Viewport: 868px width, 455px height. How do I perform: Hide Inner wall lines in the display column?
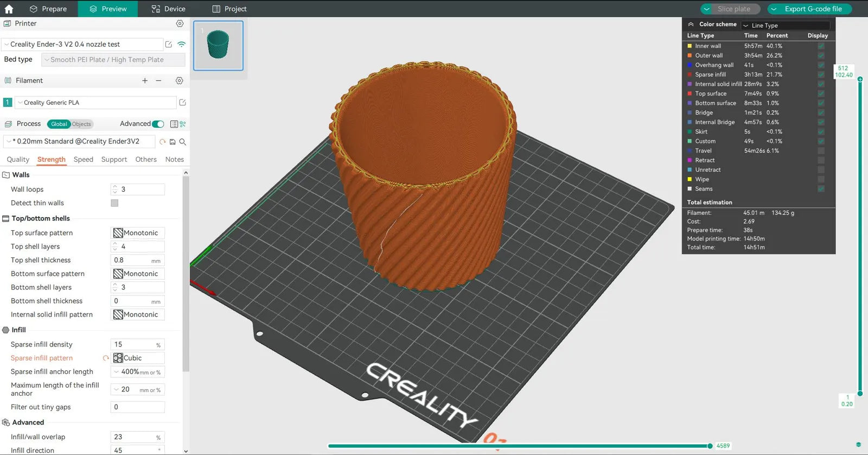[x=821, y=46]
